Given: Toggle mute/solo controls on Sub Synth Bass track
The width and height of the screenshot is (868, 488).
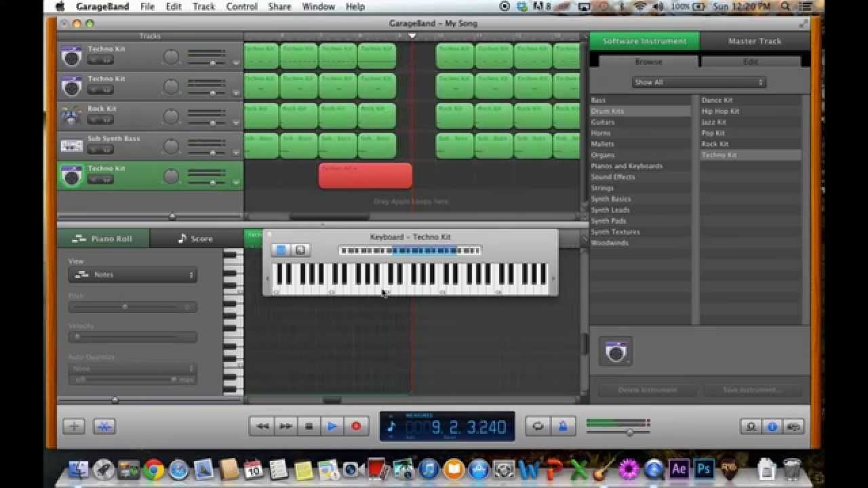Looking at the screenshot, I should [x=100, y=150].
